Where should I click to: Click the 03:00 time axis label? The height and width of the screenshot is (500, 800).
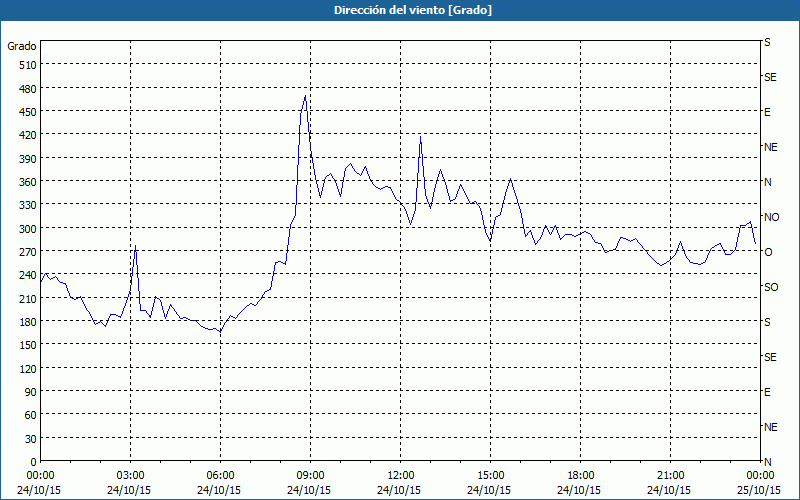point(131,476)
